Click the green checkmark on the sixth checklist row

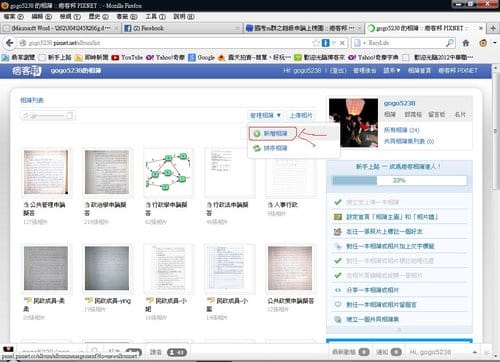click(338, 275)
